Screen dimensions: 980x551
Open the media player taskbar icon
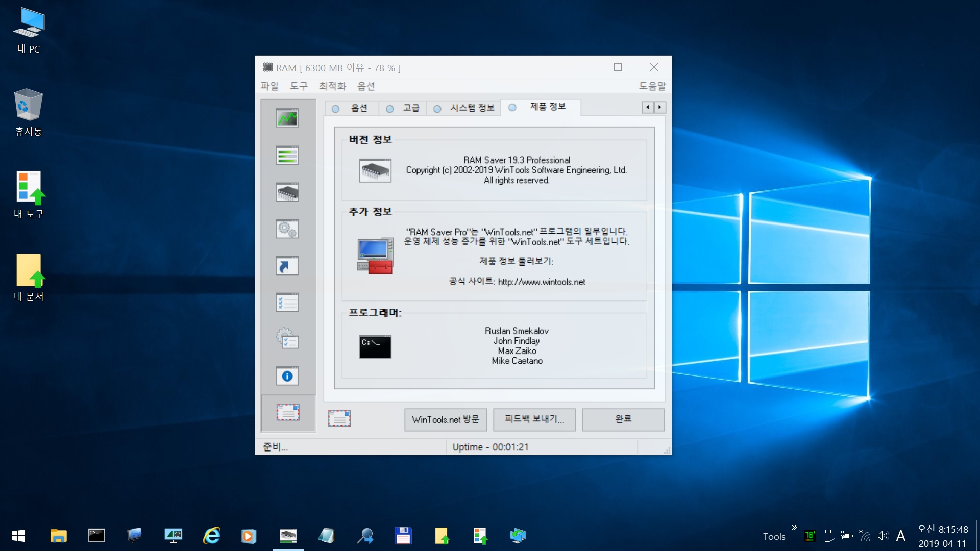pos(249,536)
